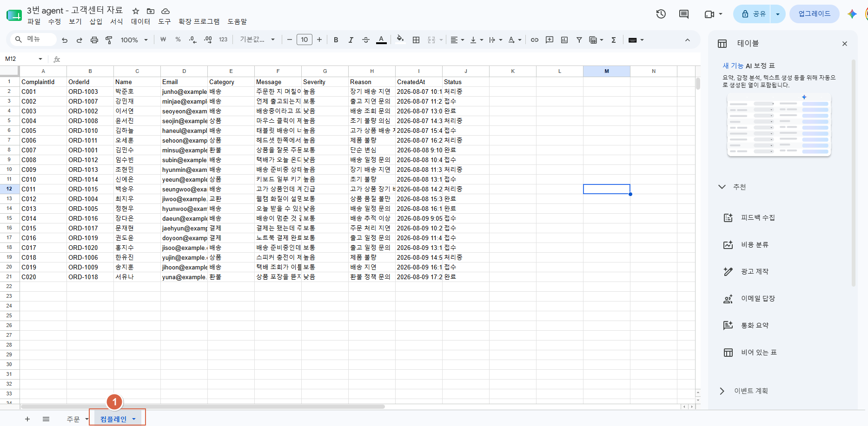The height and width of the screenshot is (426, 868).
Task: Open the fill color picker
Action: [400, 39]
